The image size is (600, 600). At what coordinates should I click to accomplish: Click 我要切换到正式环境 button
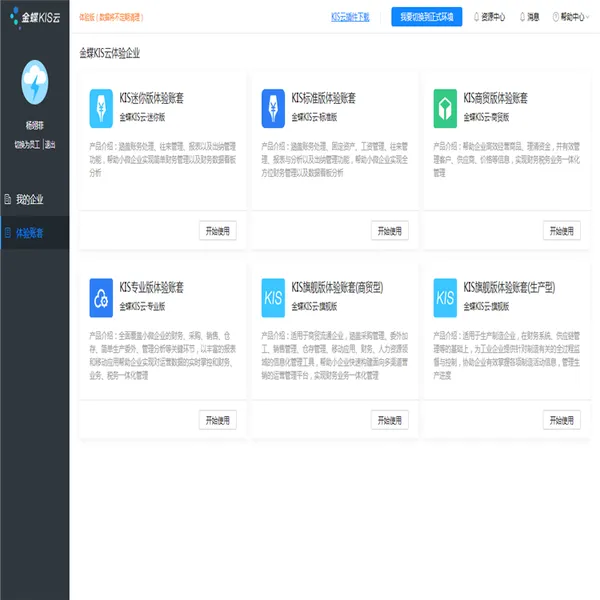point(427,17)
